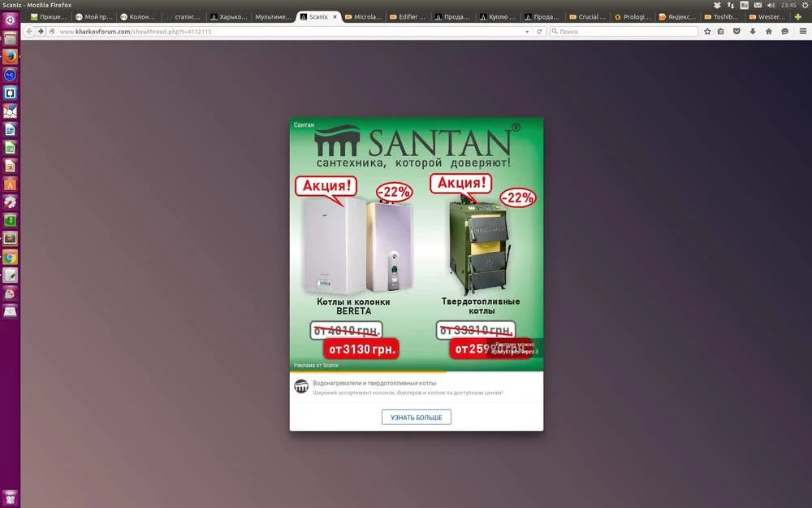Open the bookmarks list icon

click(721, 32)
